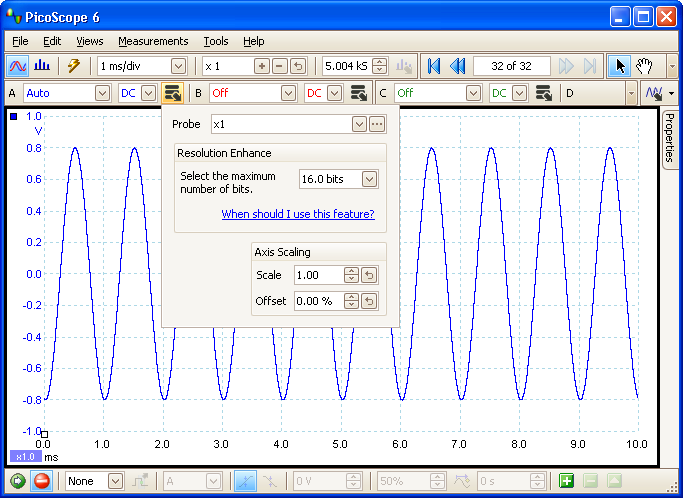The height and width of the screenshot is (498, 683).
Task: Click the axis origin handle at -1.0
Action: [x=44, y=434]
